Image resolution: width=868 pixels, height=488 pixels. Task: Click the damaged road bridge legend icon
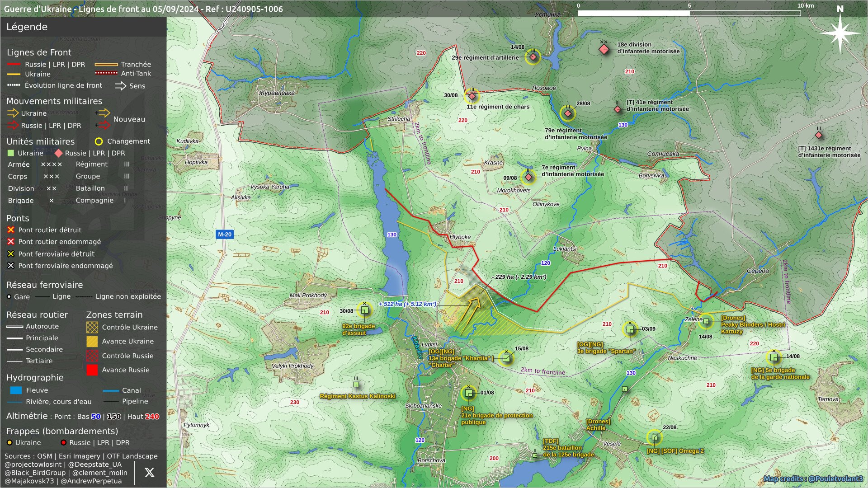(x=11, y=242)
